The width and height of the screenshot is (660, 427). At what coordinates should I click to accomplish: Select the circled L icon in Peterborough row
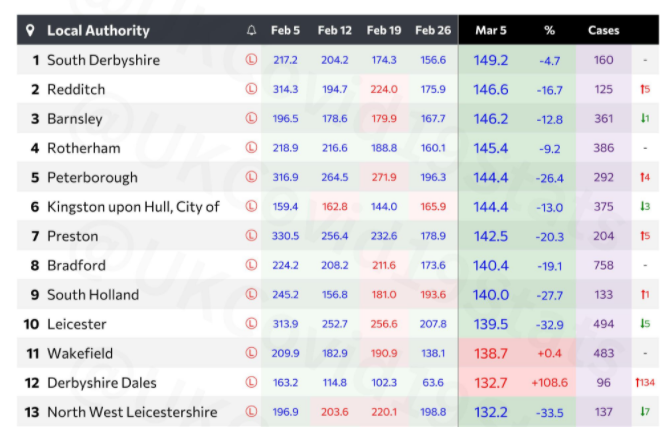(251, 177)
